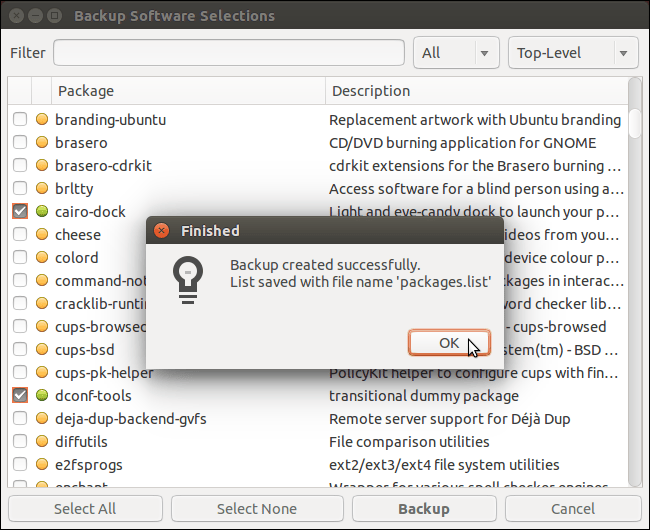Click the orange status dot beside e2fsprogs
650x530 pixels.
pyautogui.click(x=42, y=465)
